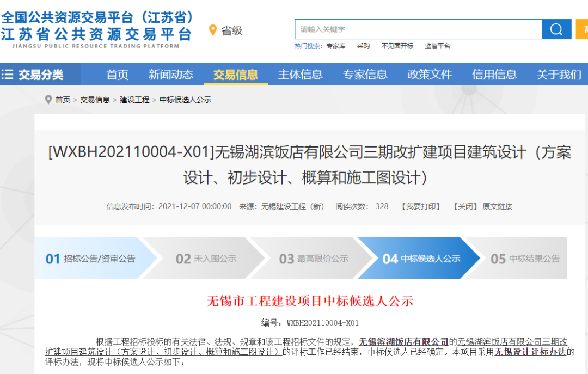Screen dimensions: 588x374
Task: Click the 【我要打印】 link
Action: (x=421, y=206)
